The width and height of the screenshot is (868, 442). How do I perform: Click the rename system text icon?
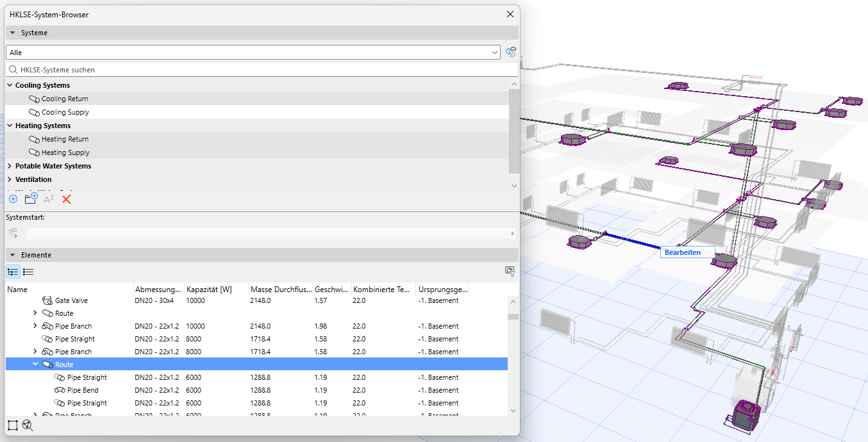(49, 199)
